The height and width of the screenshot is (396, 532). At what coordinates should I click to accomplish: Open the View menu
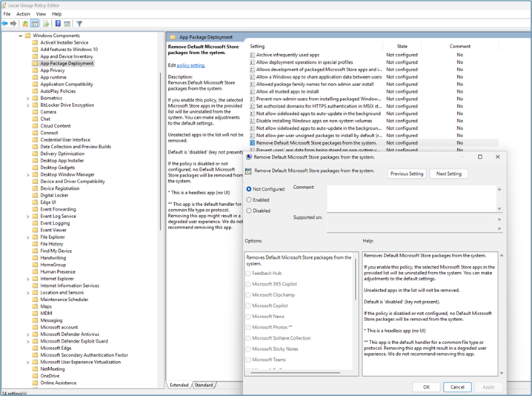(41, 14)
